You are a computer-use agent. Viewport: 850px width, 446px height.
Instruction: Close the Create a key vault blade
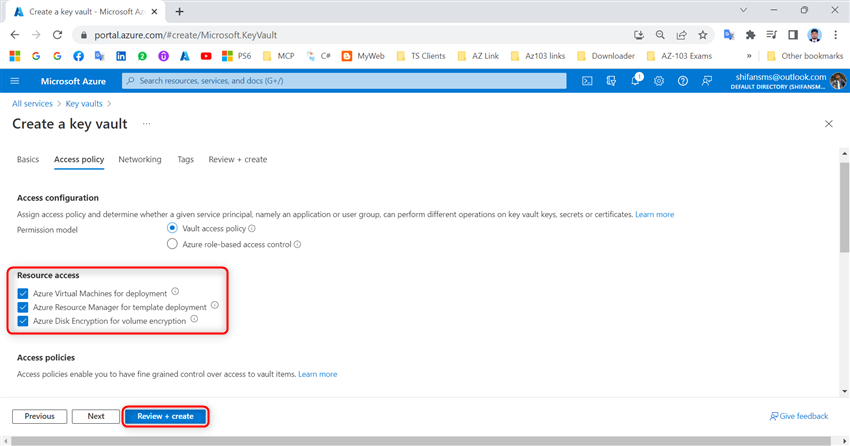(x=828, y=124)
